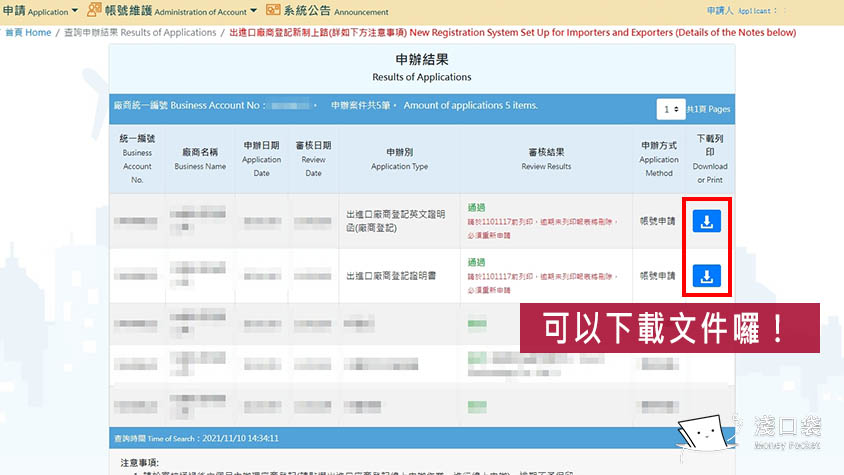The height and width of the screenshot is (475, 844).
Task: Click 帳號申請 in the 出進口廠商登記證明書 row
Action: point(657,276)
